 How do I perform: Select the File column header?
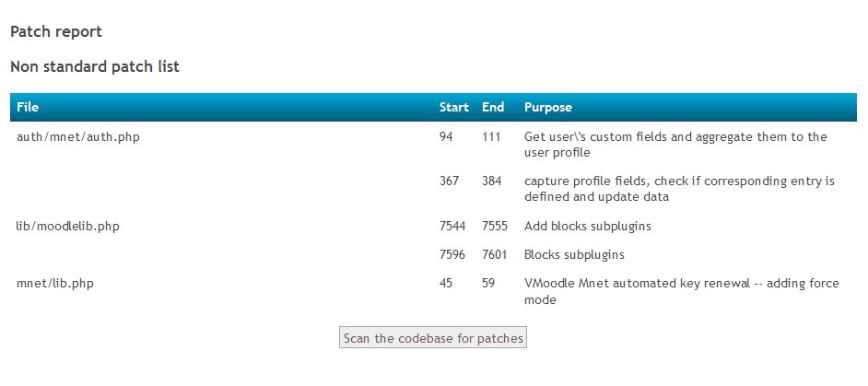pos(28,107)
